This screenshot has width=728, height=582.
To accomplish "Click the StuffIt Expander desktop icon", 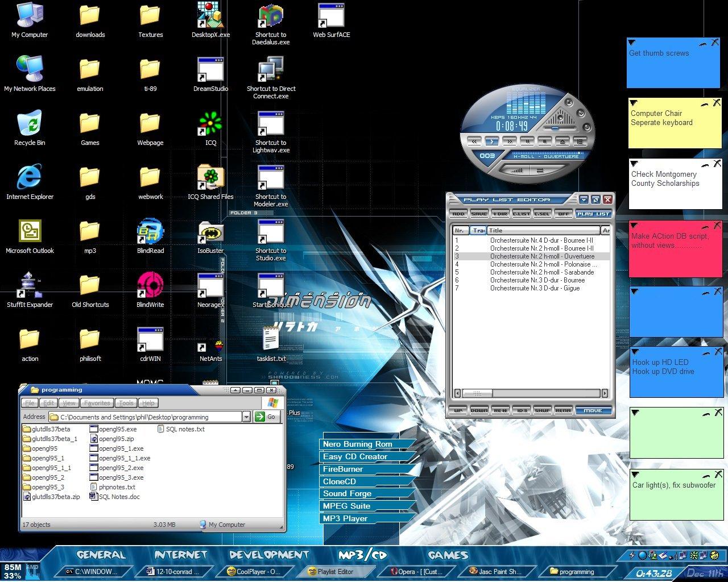I will (30, 290).
